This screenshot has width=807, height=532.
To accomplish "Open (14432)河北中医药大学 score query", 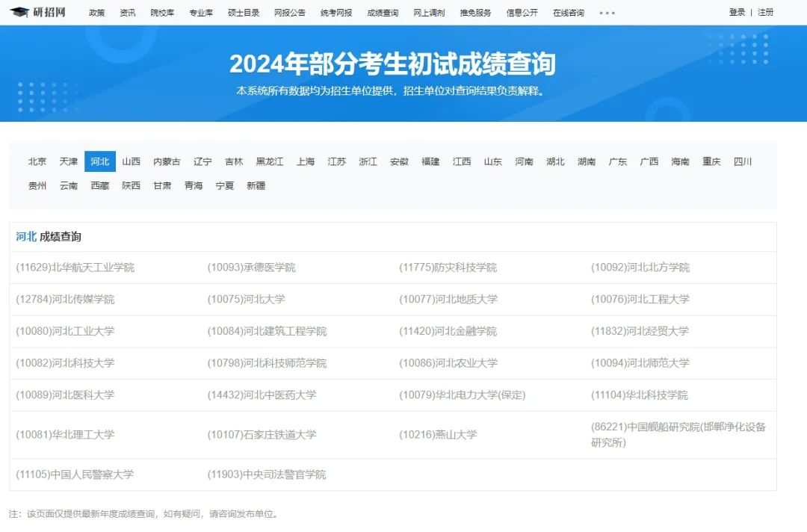I will click(262, 395).
